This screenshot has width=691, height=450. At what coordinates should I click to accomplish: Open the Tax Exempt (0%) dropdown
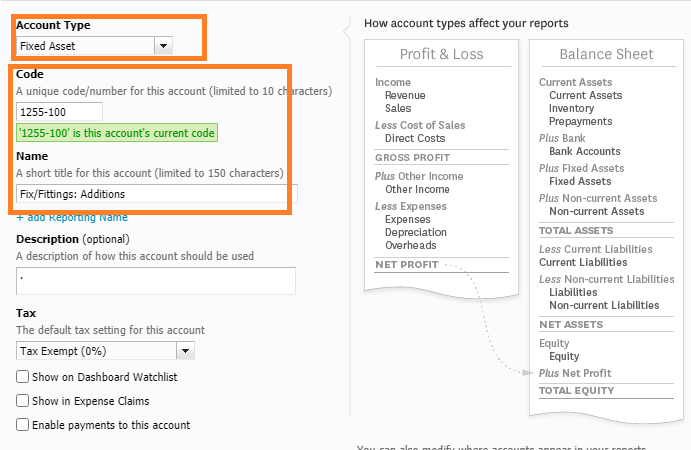[x=105, y=351]
